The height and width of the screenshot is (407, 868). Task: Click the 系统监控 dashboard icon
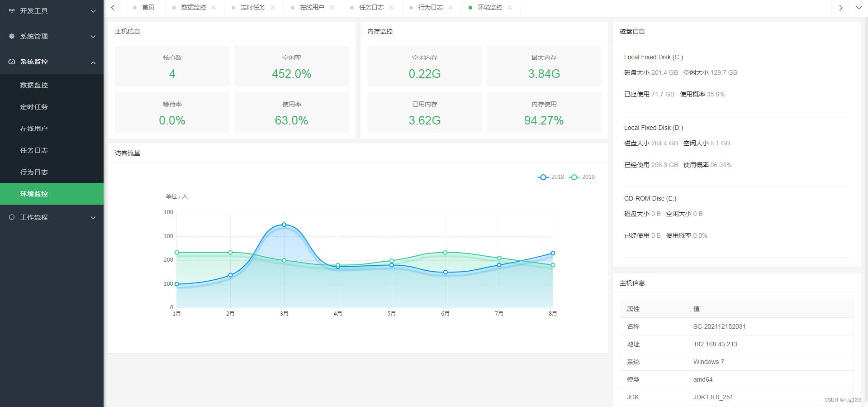pos(12,62)
